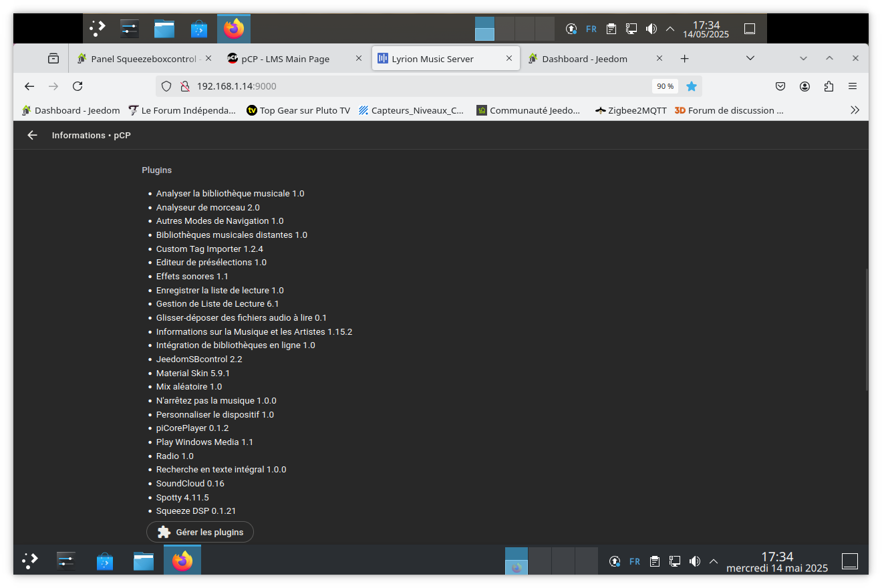Open the file manager icon in top panel
Screen dimensions: 882x588
[x=164, y=29]
